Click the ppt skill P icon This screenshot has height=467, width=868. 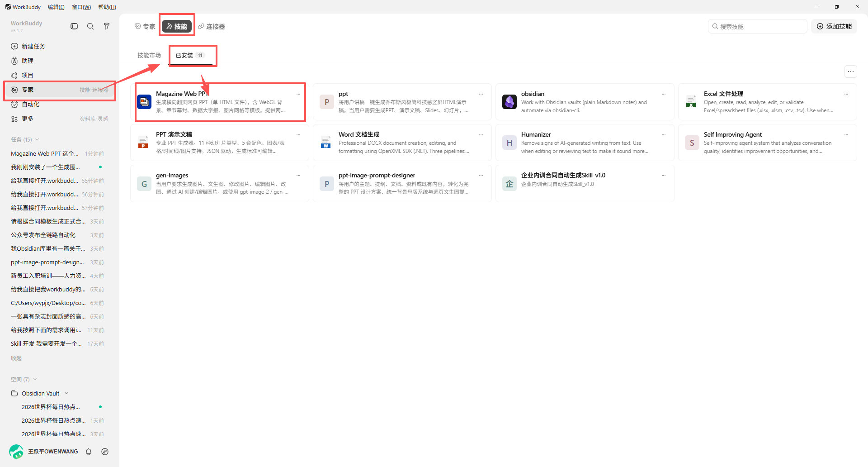327,102
